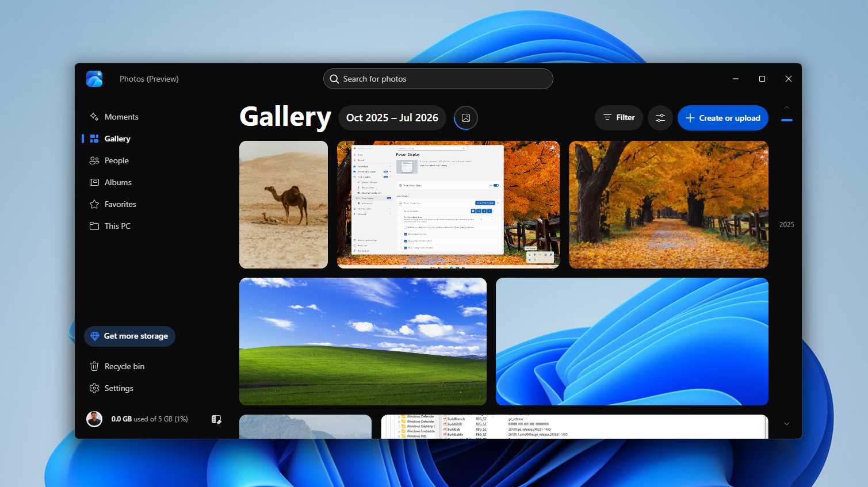This screenshot has width=868, height=487.
Task: Click the search magnifier icon
Action: (334, 79)
